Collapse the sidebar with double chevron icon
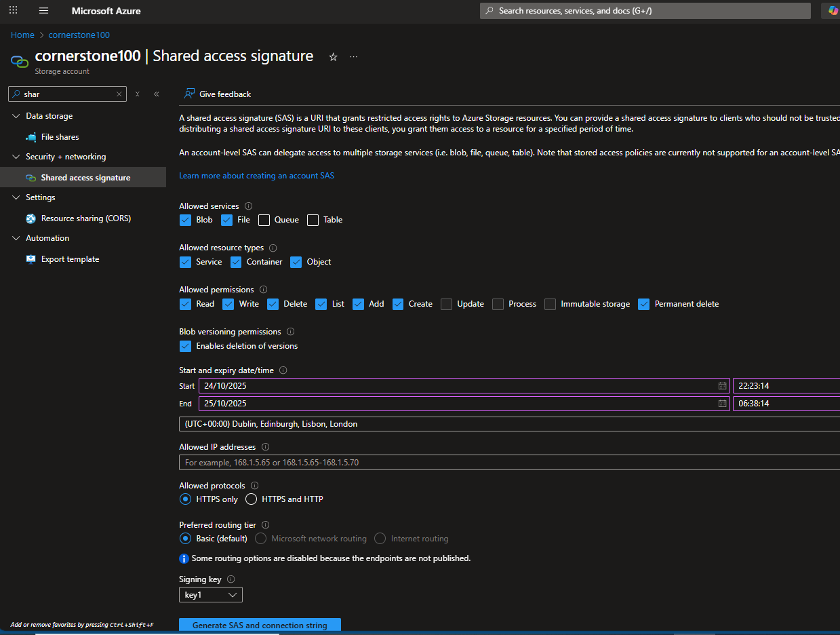Image resolution: width=840 pixels, height=635 pixels. [x=157, y=94]
